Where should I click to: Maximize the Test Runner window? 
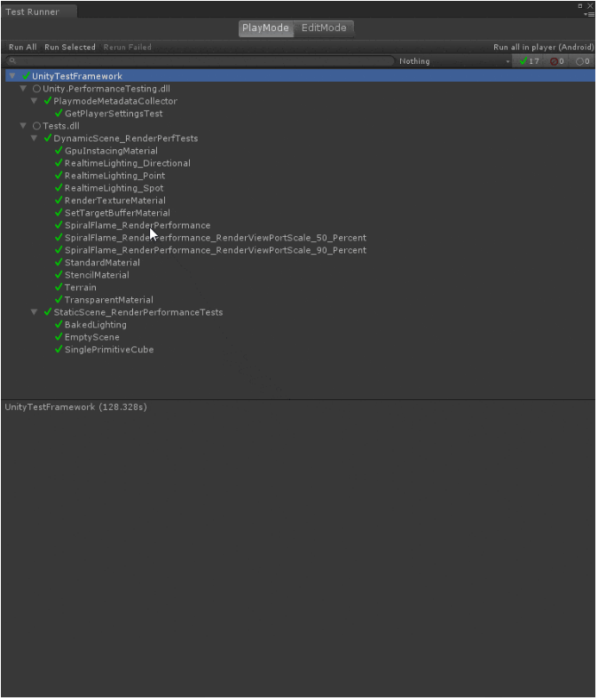pyautogui.click(x=580, y=6)
